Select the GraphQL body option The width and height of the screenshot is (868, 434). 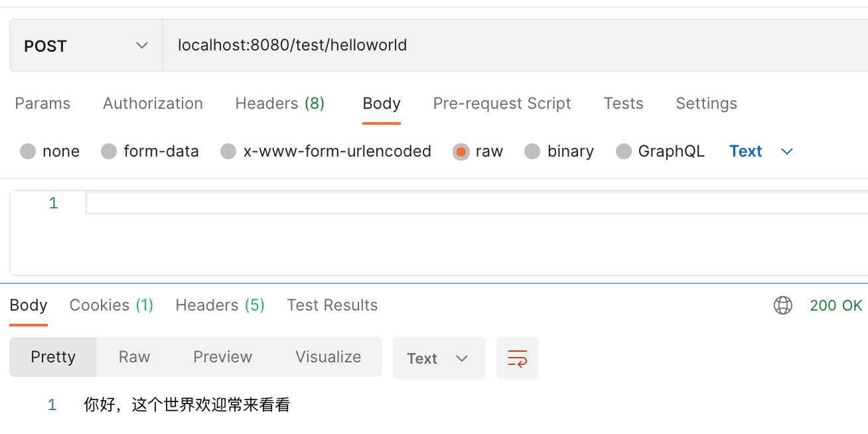point(623,151)
